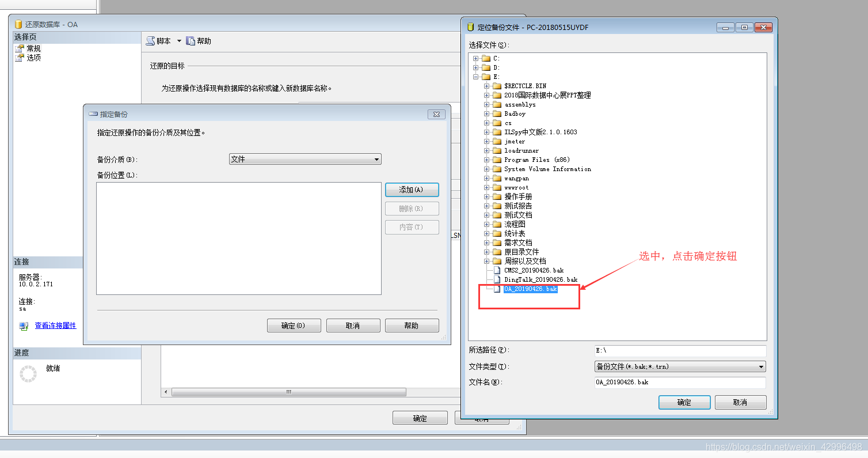Open the 备份介质 文件 dropdown
Image resolution: width=868 pixels, height=458 pixels.
tap(305, 159)
